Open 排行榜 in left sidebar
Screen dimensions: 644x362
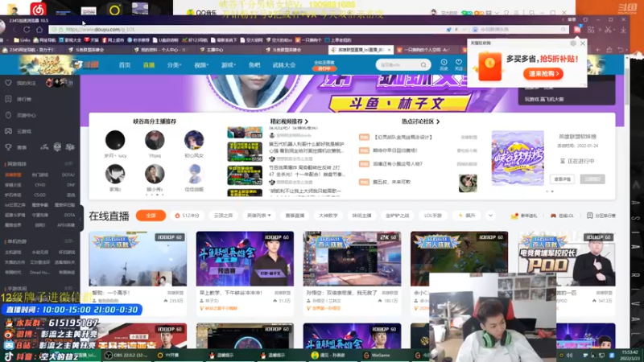coord(24,99)
